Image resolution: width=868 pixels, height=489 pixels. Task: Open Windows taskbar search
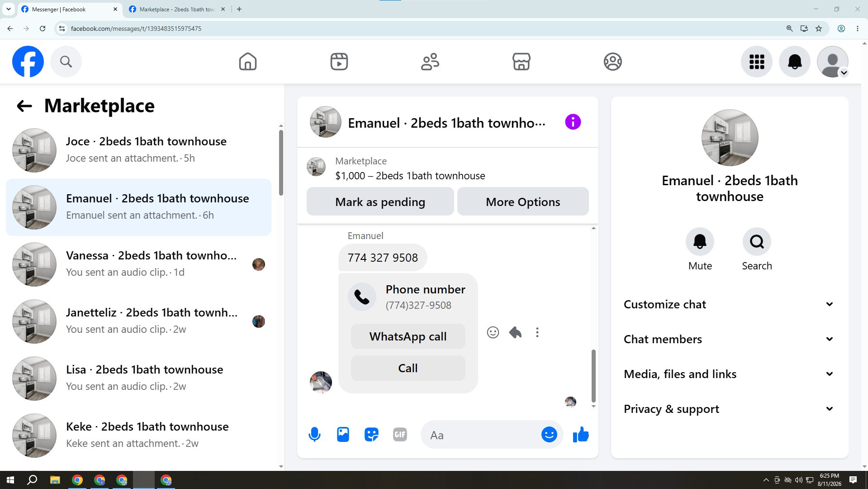[32, 480]
